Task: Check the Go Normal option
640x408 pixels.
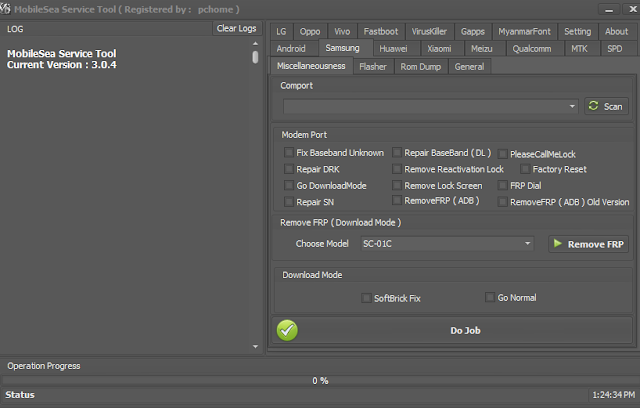Action: coord(490,297)
